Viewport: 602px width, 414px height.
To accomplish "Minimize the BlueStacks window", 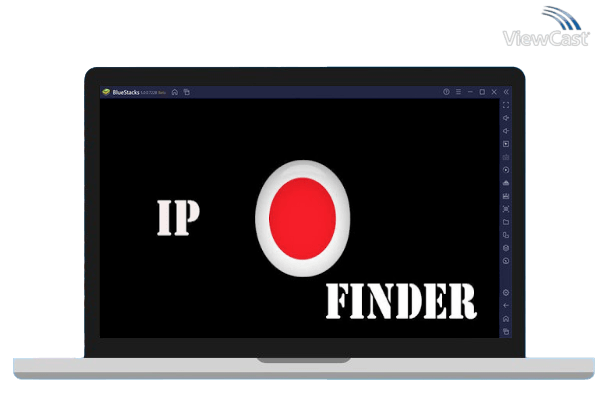I will (x=470, y=92).
